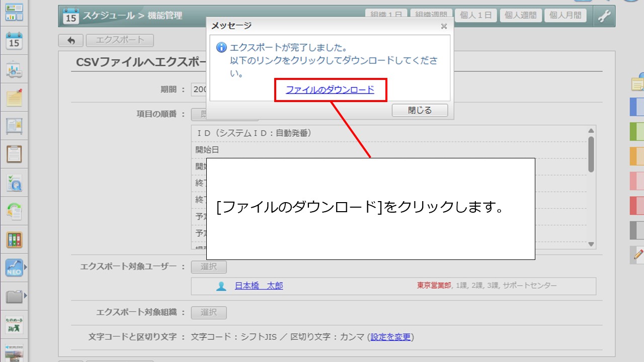Open 日本橋 太郎 user link

[259, 286]
